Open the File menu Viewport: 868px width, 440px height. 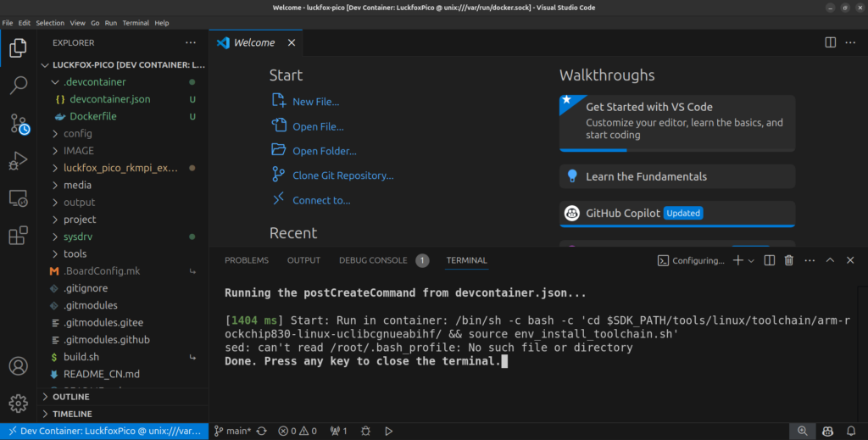[8, 23]
